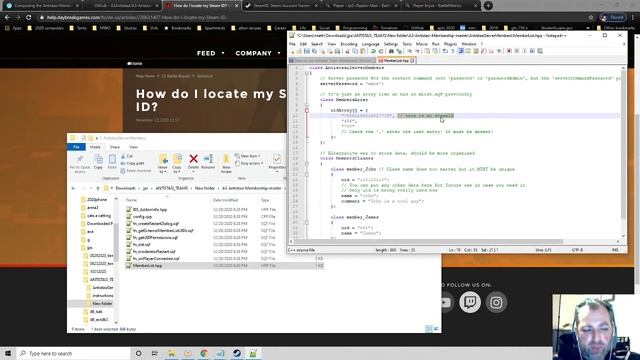Open the Notepad++ Encoding menu
640x360 pixels.
pyautogui.click(x=349, y=44)
